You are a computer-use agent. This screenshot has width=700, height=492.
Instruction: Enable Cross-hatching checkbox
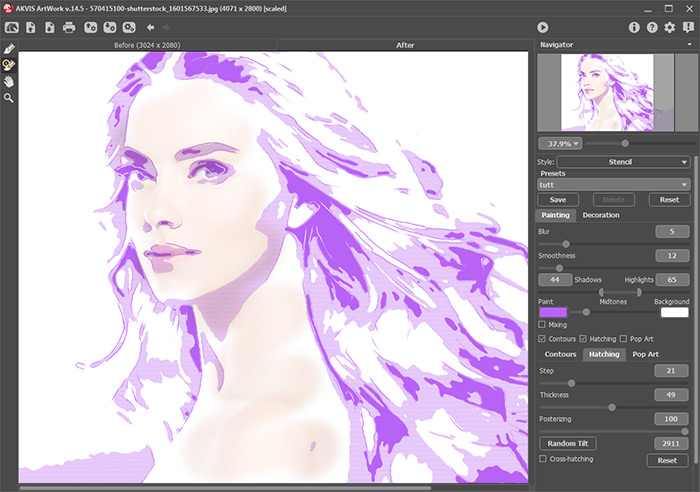click(543, 458)
